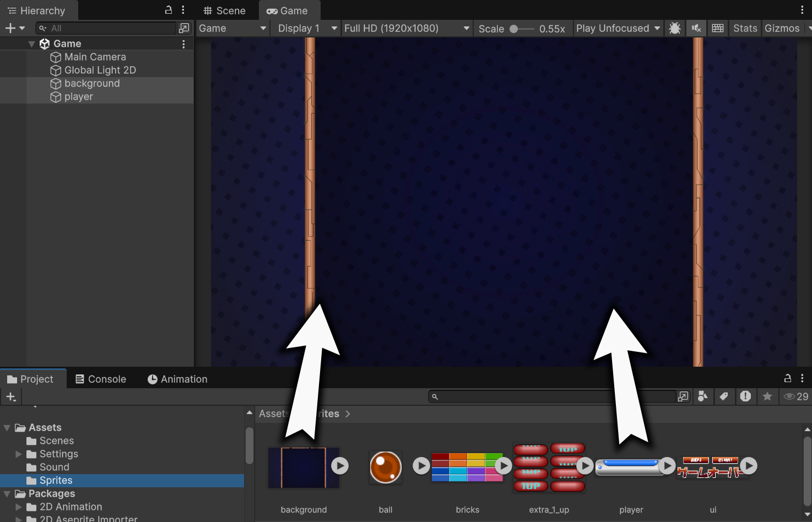Expand the player sprite's sub-assets
The image size is (812, 522).
point(667,466)
